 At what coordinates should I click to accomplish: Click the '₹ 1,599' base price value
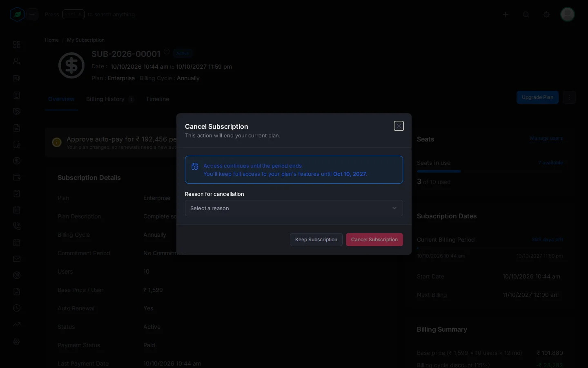coord(153,290)
